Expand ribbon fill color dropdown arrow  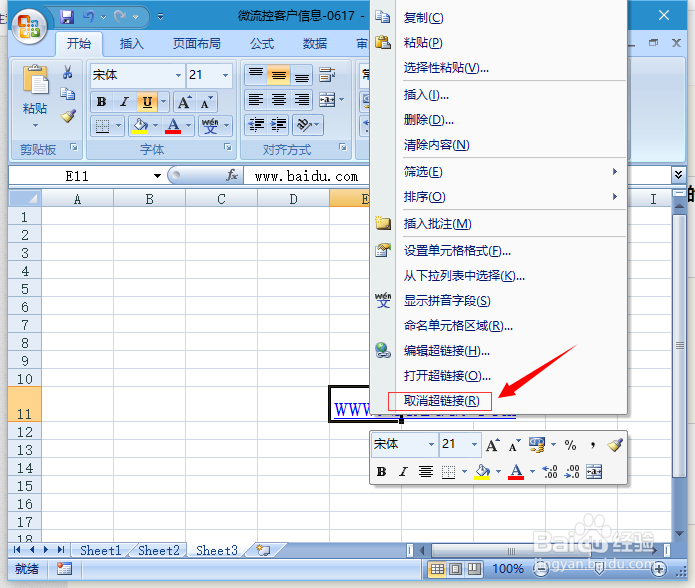[x=156, y=126]
